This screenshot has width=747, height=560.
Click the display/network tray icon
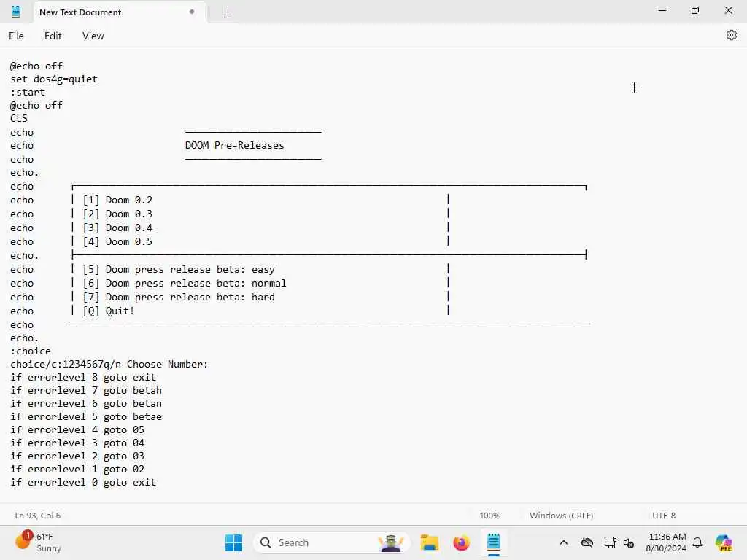[x=610, y=542]
